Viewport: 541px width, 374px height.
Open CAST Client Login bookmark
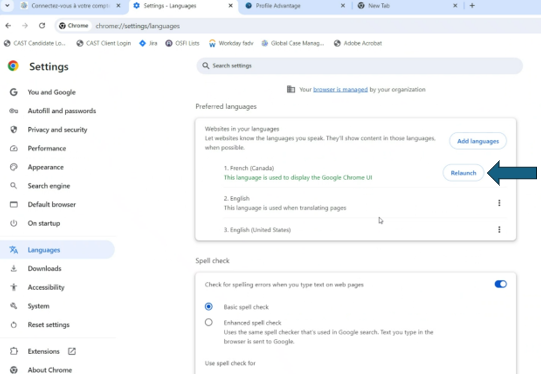click(x=104, y=43)
